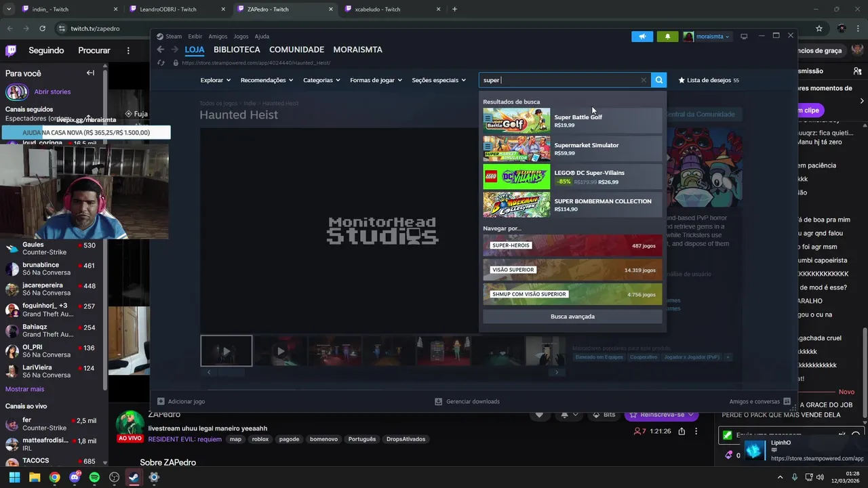
Task: Click the taskbar settings gear app
Action: pos(154,477)
